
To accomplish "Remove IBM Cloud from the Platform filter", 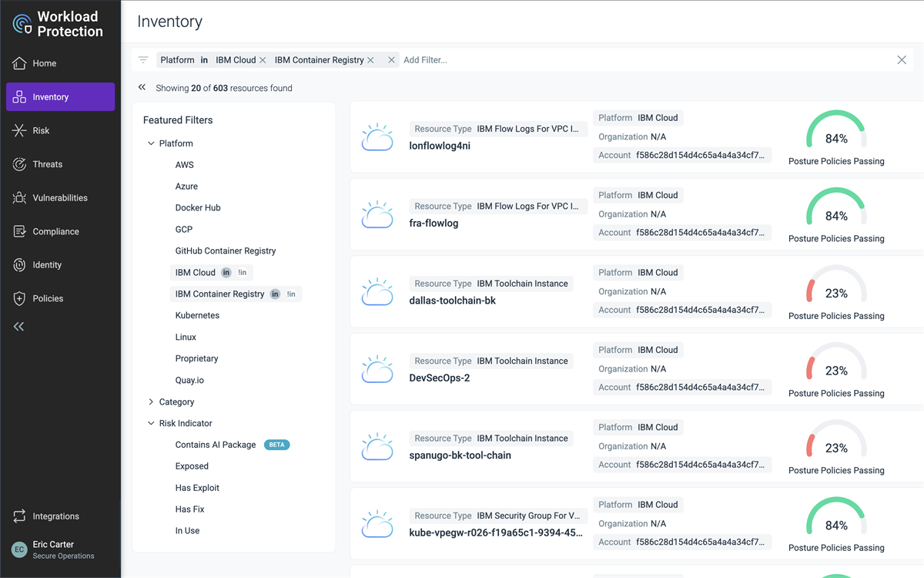I will click(x=263, y=60).
